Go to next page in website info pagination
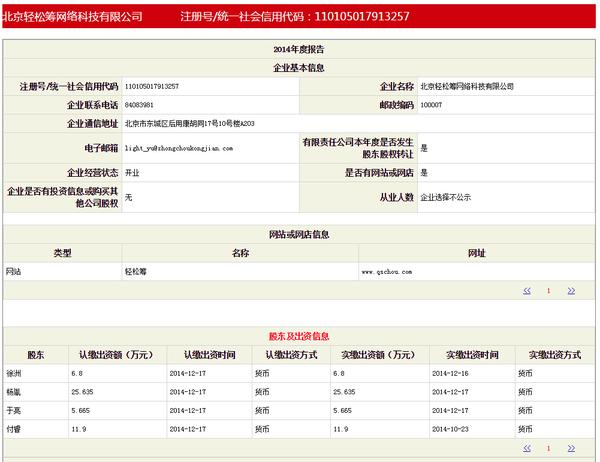This screenshot has width=600, height=462. (x=571, y=291)
